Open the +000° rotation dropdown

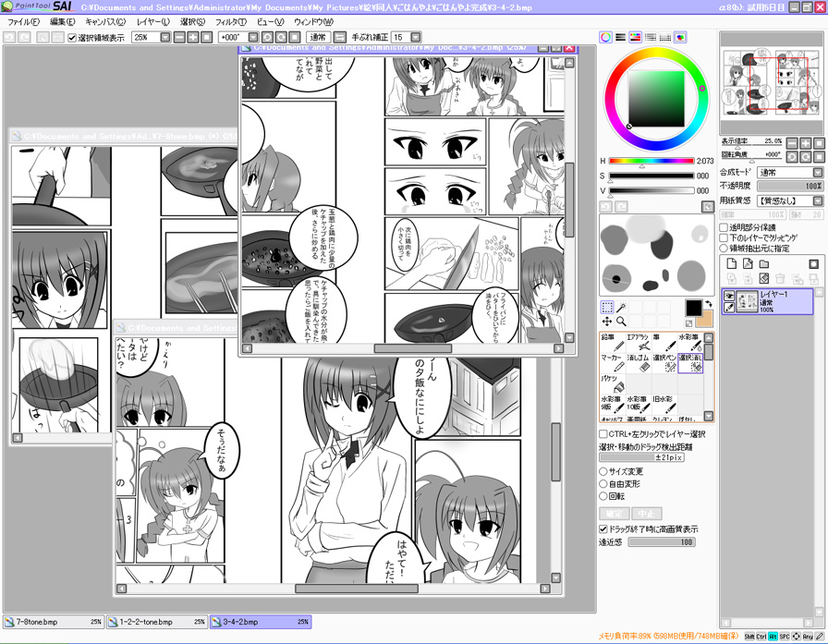tap(253, 38)
